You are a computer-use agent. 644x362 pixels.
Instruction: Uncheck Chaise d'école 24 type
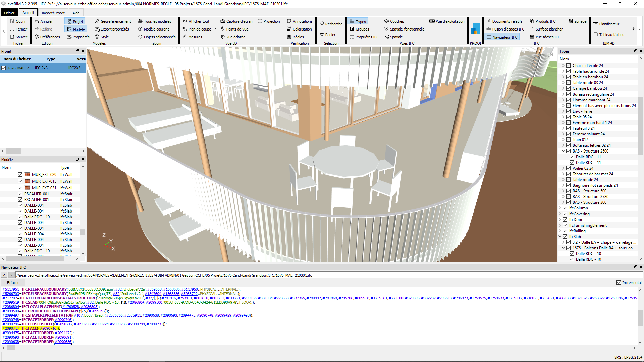(x=569, y=66)
